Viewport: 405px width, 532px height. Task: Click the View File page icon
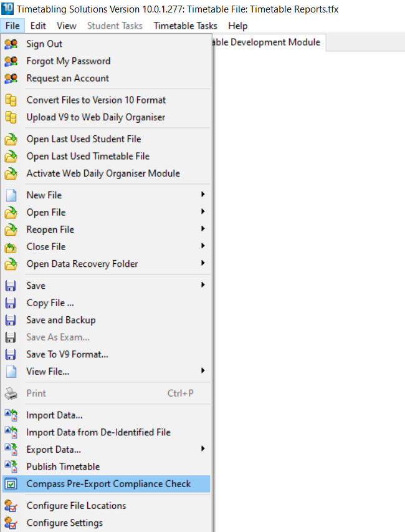tap(11, 372)
